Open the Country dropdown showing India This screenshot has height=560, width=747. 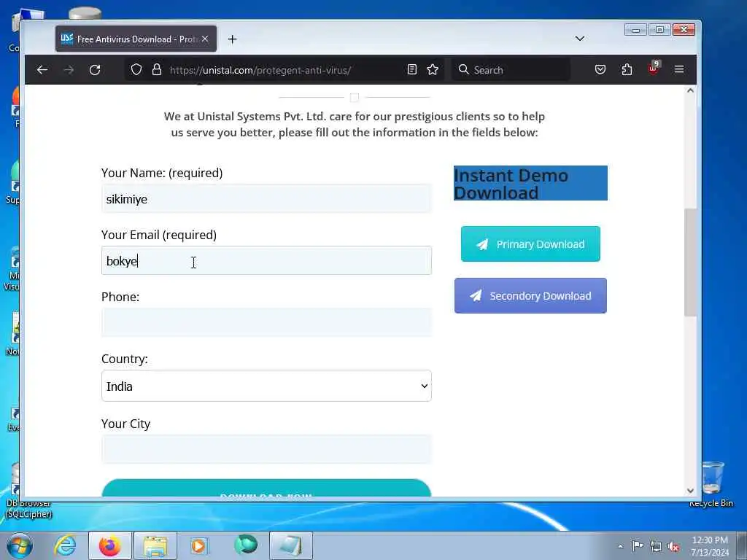(266, 386)
